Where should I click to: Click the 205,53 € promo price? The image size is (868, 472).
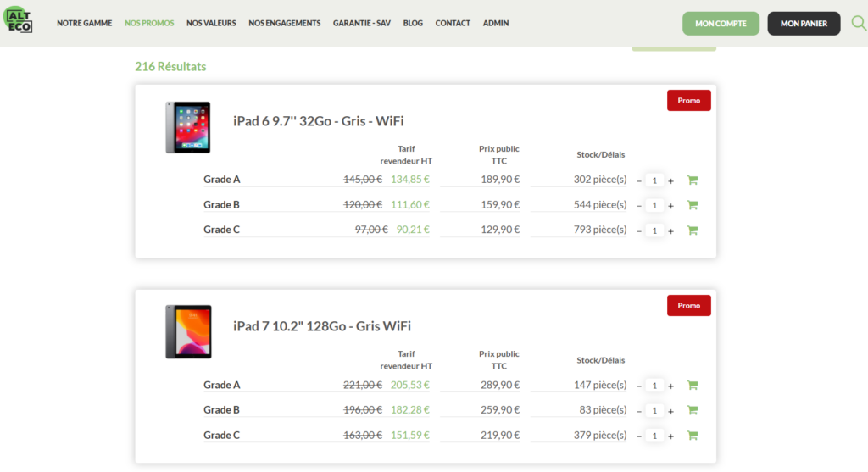(410, 385)
